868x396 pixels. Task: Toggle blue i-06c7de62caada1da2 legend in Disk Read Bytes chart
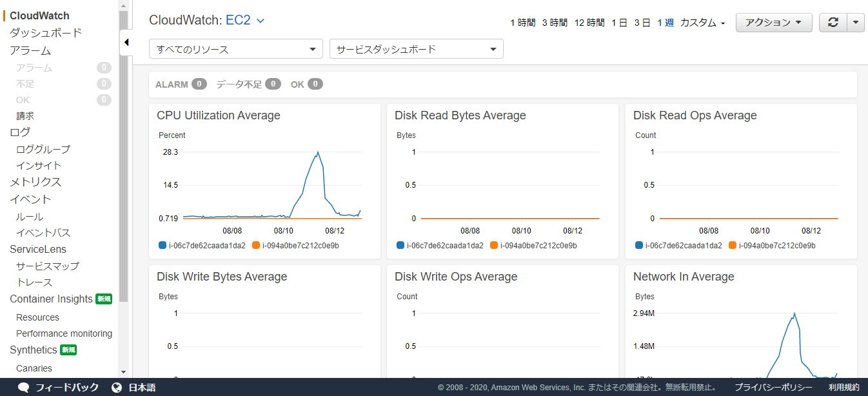click(x=440, y=245)
